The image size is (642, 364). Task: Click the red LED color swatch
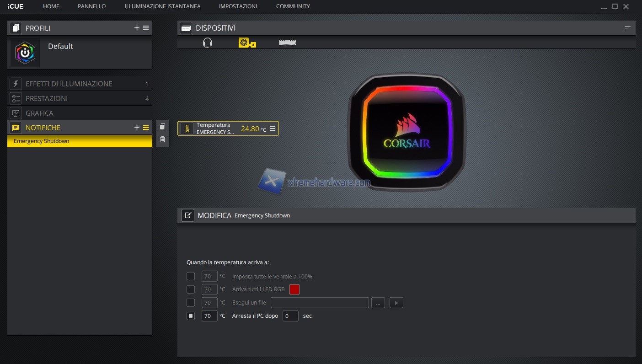click(x=294, y=289)
